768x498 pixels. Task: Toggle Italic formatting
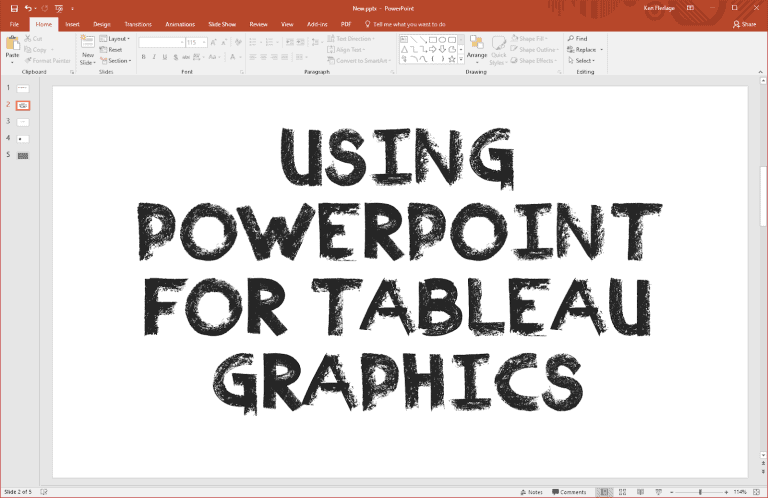pos(154,57)
